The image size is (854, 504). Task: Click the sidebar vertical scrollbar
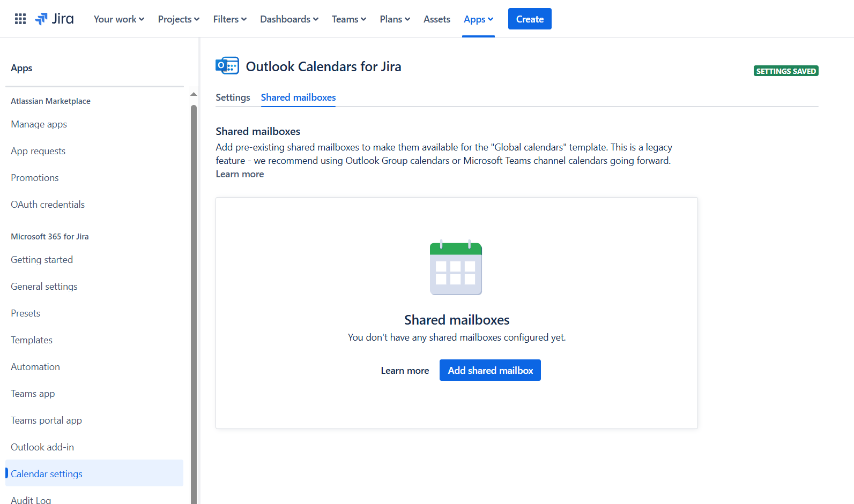(x=194, y=300)
